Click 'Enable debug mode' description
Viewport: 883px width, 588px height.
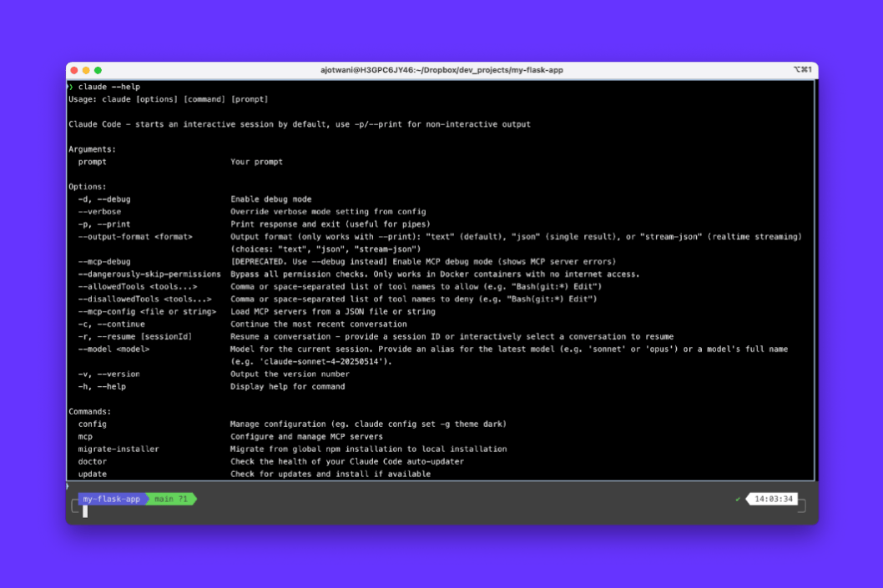(271, 199)
